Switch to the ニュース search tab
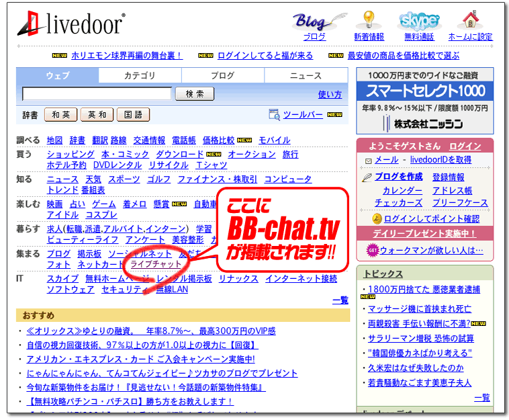The height and width of the screenshot is (420, 509). [306, 75]
